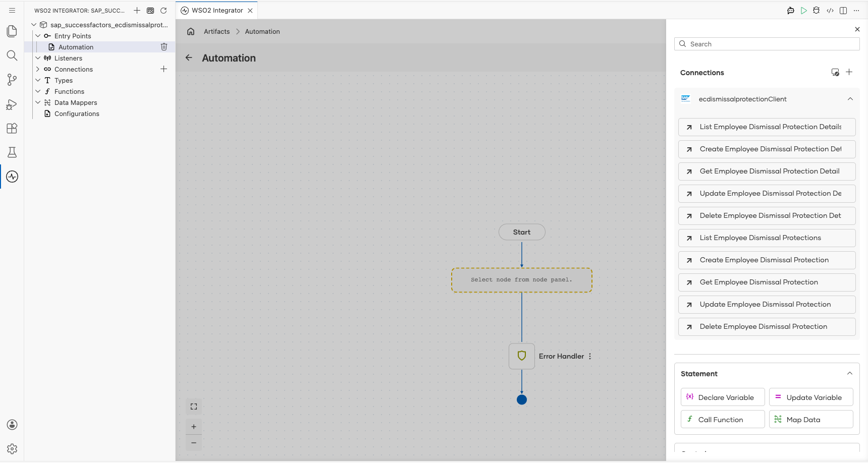Open Source Control view icon
This screenshot has width=868, height=463.
click(12, 80)
